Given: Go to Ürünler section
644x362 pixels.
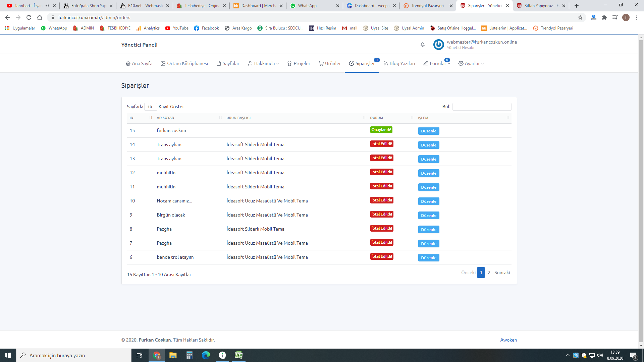Looking at the screenshot, I should 329,63.
